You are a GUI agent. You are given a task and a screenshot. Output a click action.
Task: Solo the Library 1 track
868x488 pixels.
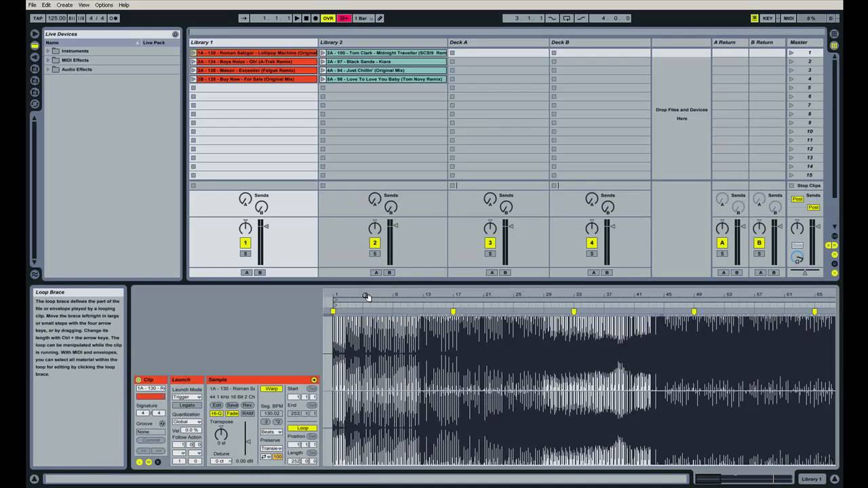[x=245, y=253]
